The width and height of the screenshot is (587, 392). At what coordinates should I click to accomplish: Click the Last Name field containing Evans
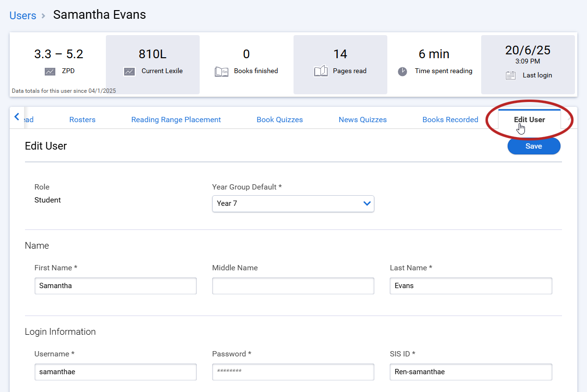pos(471,286)
